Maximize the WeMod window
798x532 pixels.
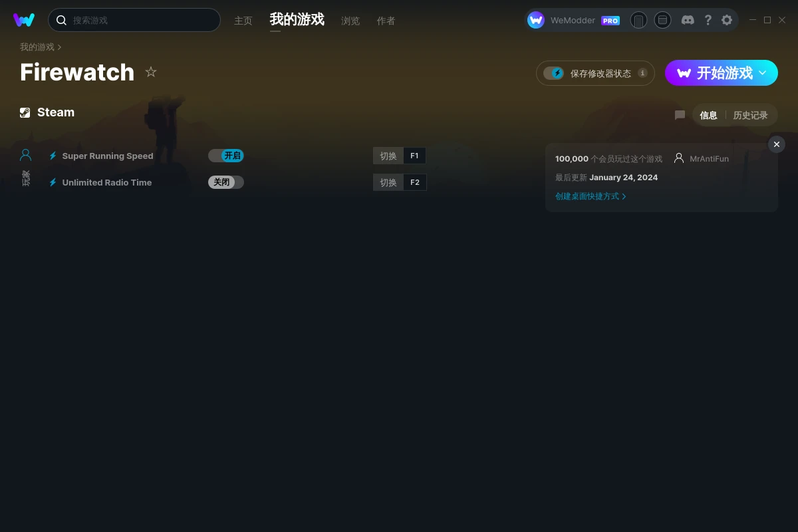coord(767,20)
